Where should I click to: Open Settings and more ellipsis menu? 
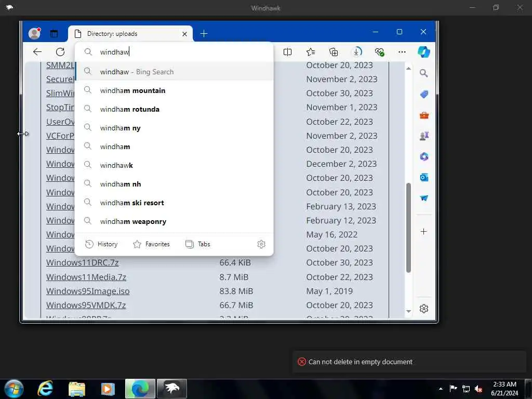tap(402, 52)
